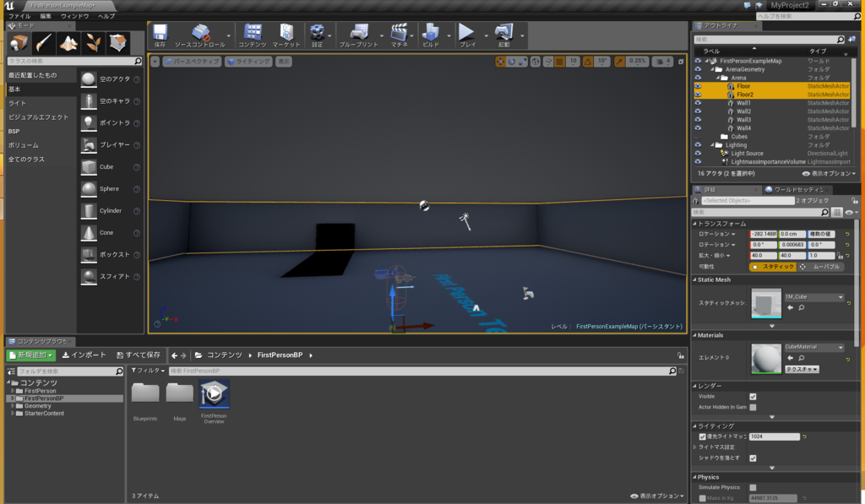
Task: Set mobility to Movable (ムーバブル)
Action: [x=821, y=267]
